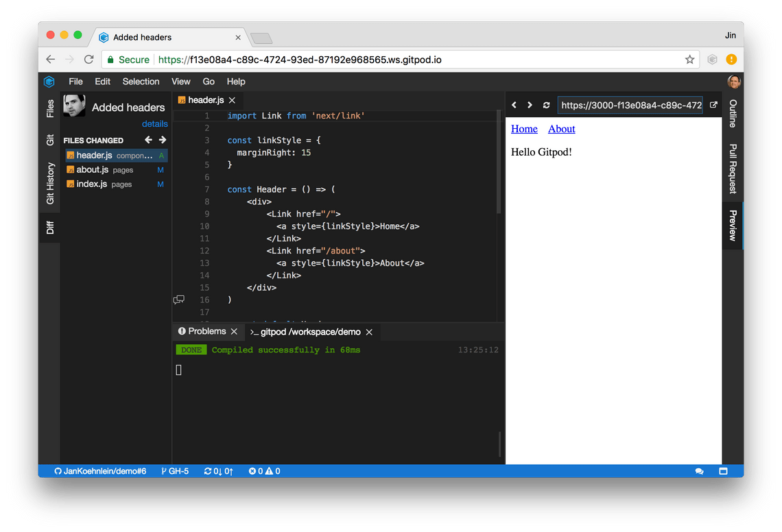Click the preview back arrow

point(514,105)
